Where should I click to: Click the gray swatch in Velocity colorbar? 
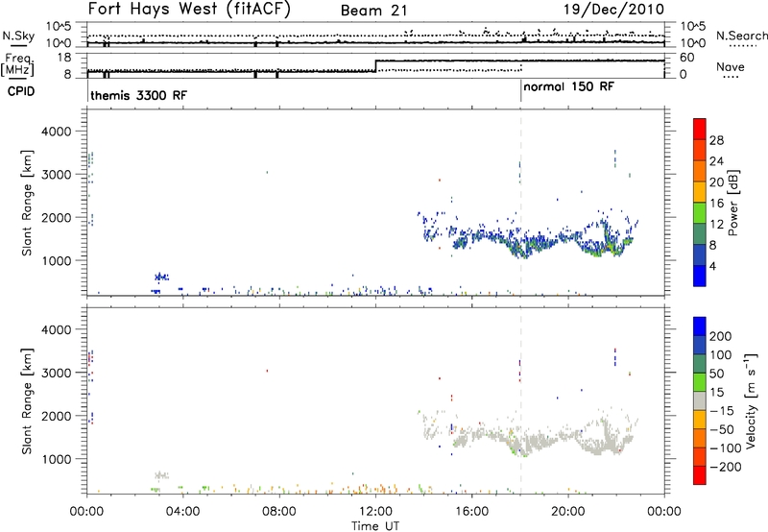pyautogui.click(x=700, y=400)
